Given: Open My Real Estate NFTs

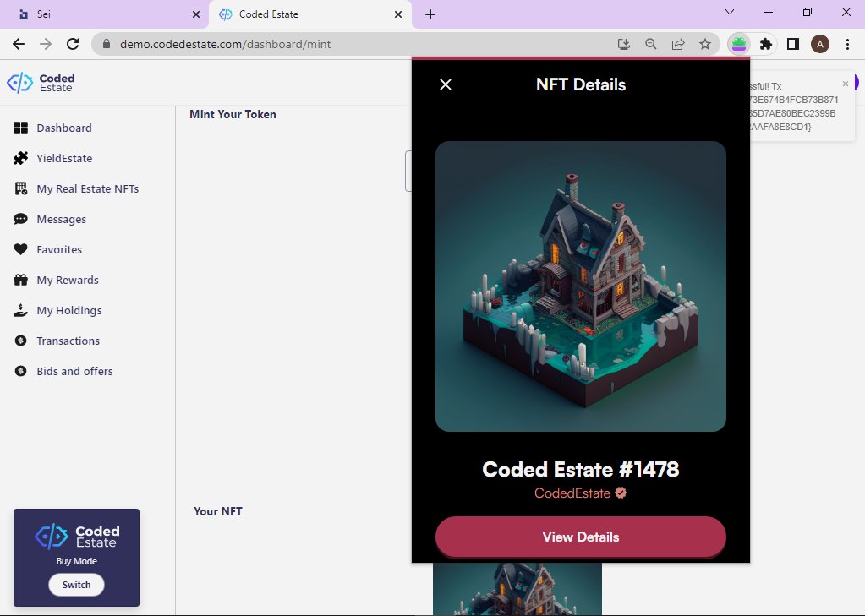Looking at the screenshot, I should tap(87, 188).
